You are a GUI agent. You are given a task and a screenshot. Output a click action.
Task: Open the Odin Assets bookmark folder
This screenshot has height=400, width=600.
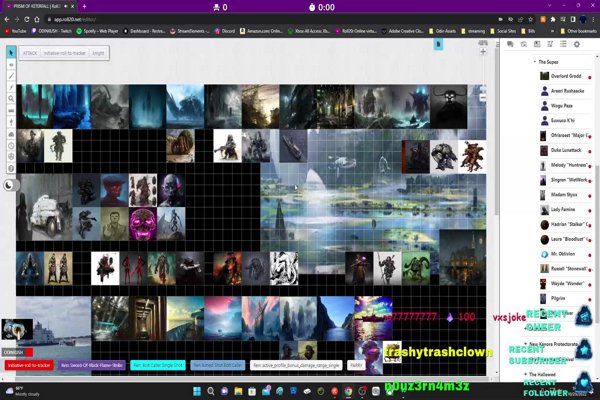click(442, 31)
